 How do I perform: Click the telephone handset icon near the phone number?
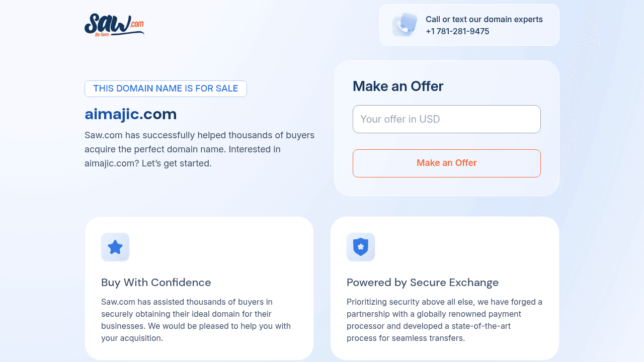(x=404, y=24)
